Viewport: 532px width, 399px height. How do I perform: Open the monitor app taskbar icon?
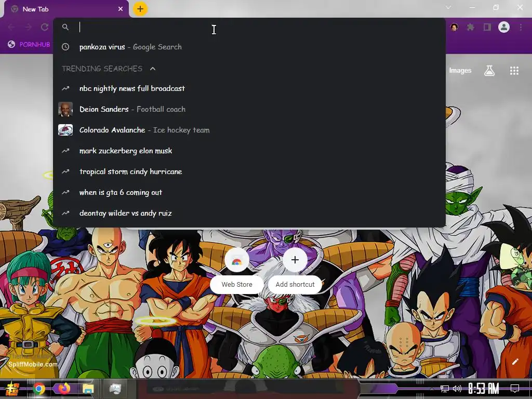[115, 389]
